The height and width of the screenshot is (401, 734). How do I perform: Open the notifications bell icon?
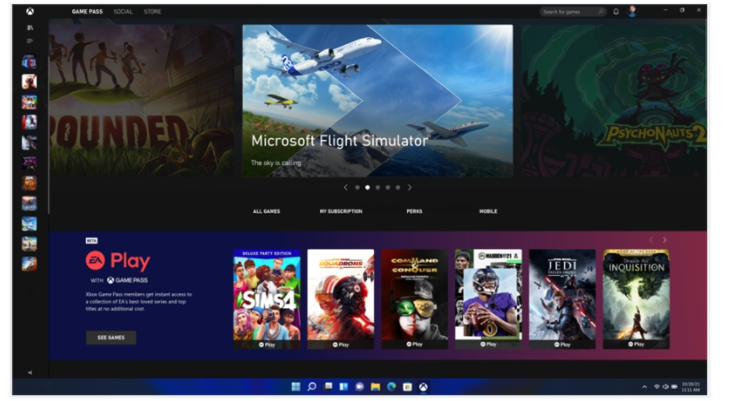(x=616, y=11)
